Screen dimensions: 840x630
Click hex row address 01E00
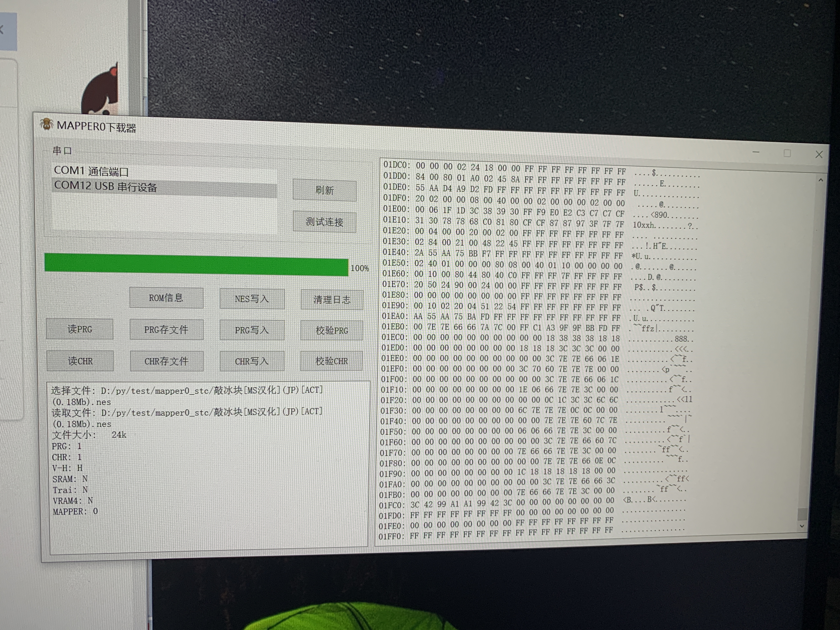tap(396, 209)
